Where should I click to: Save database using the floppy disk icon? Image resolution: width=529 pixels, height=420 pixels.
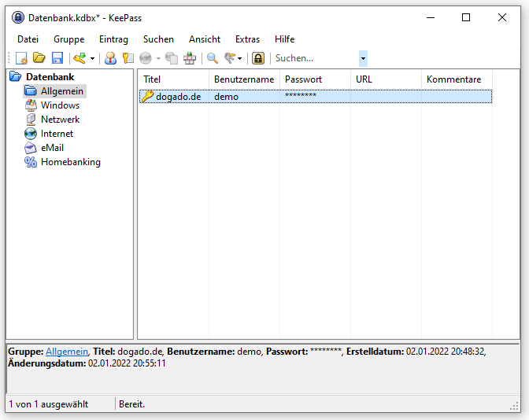point(57,58)
